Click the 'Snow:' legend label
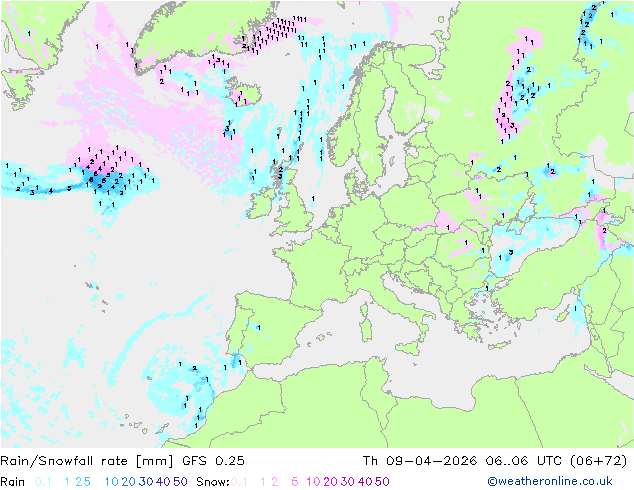This screenshot has height=490, width=634. [213, 482]
